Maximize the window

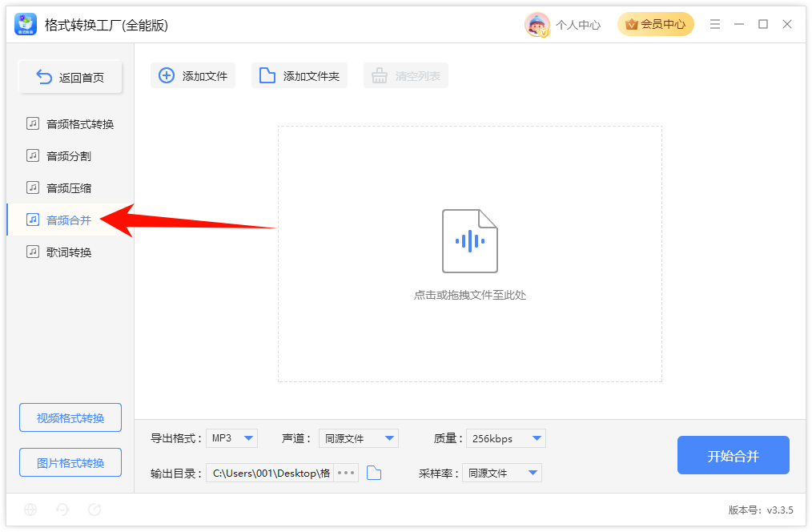pos(763,24)
